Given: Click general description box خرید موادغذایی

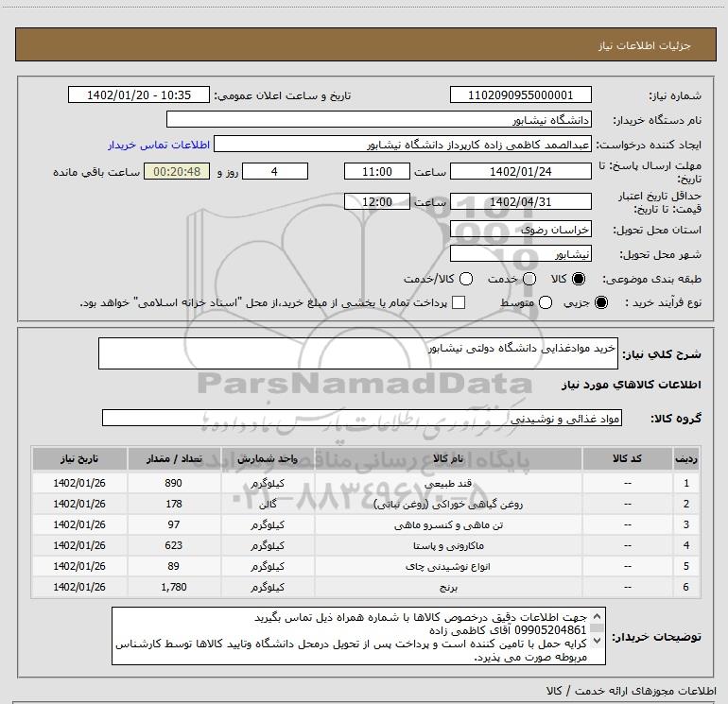Looking at the screenshot, I should 358,353.
